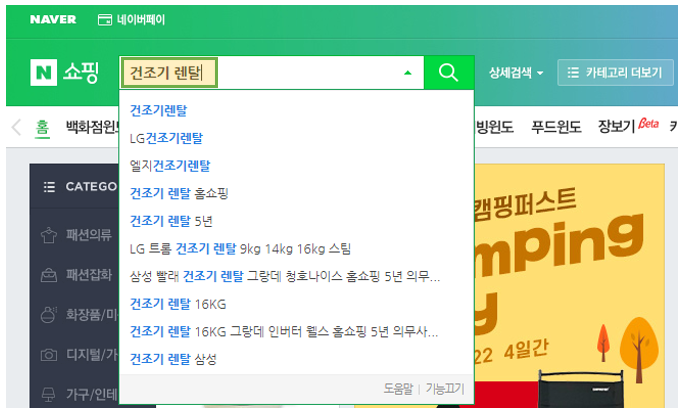Viewport: 685px width, 418px height.
Task: Click the previous arrow beside 홈 tab
Action: pyautogui.click(x=16, y=127)
